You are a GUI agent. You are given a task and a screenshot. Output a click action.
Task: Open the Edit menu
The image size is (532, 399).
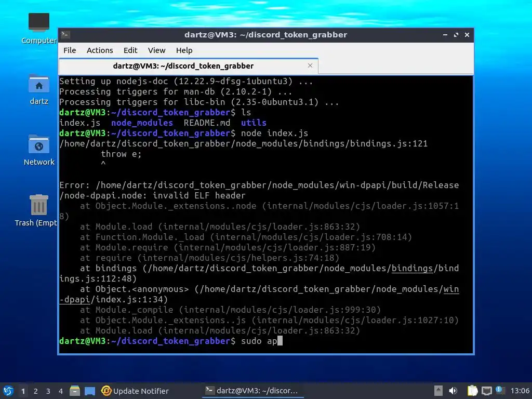click(130, 50)
